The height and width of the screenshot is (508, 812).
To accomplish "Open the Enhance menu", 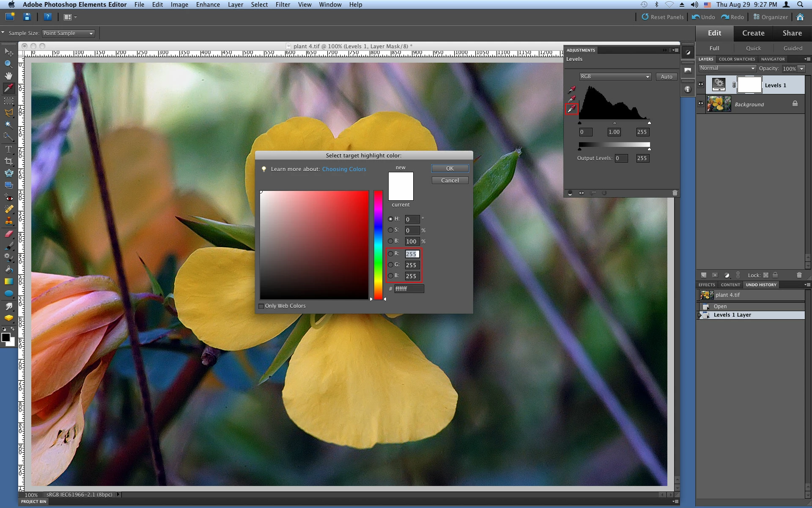I will pyautogui.click(x=208, y=5).
